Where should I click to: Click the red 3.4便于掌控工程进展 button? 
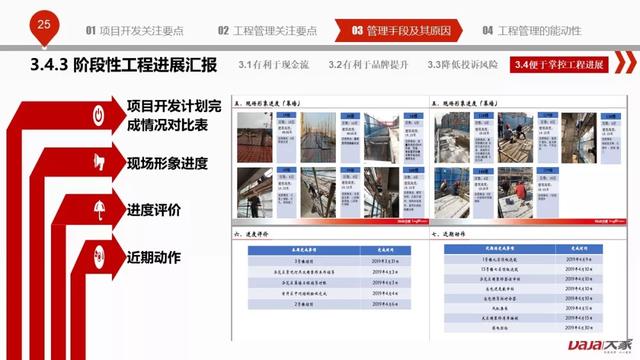tap(559, 64)
